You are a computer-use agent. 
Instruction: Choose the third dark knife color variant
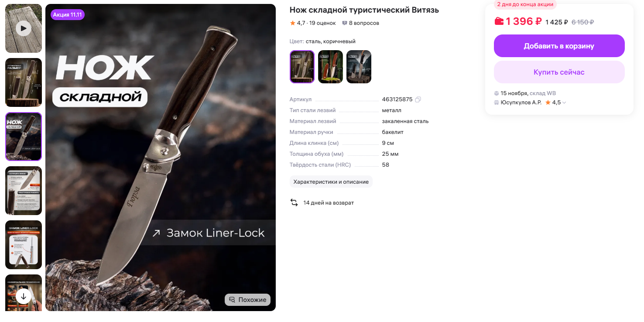[x=359, y=67]
